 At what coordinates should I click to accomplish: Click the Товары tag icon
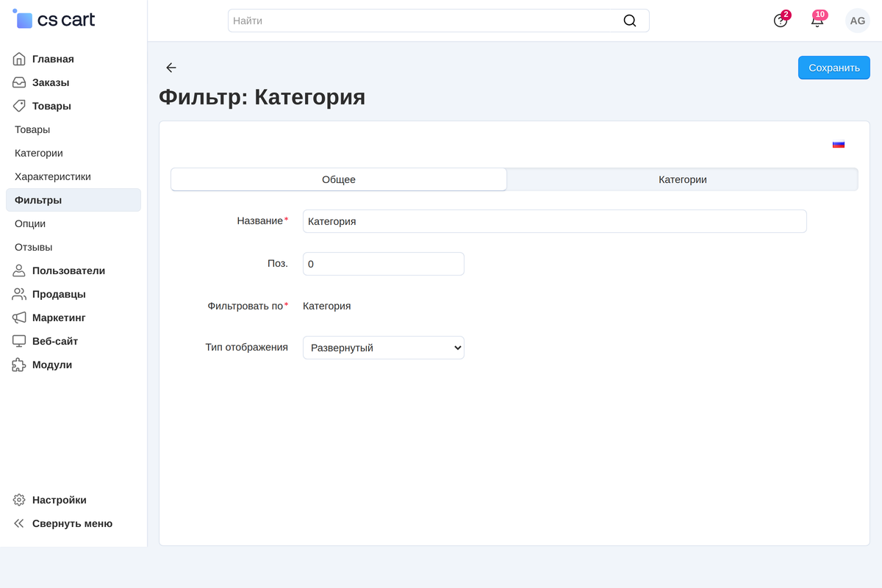click(x=19, y=106)
